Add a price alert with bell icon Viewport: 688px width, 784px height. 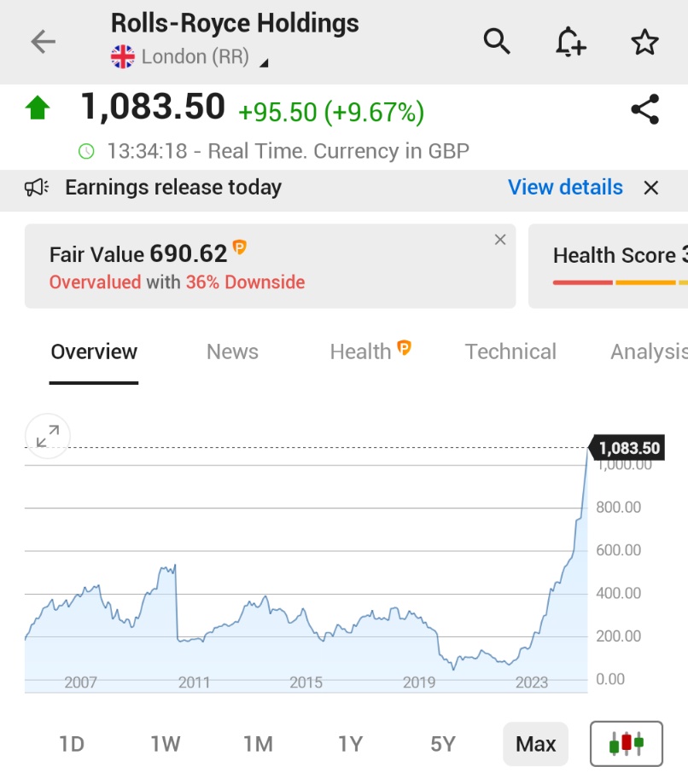pos(571,42)
